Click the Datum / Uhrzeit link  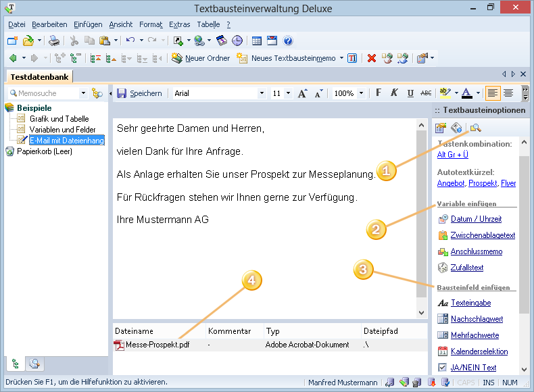tap(476, 219)
